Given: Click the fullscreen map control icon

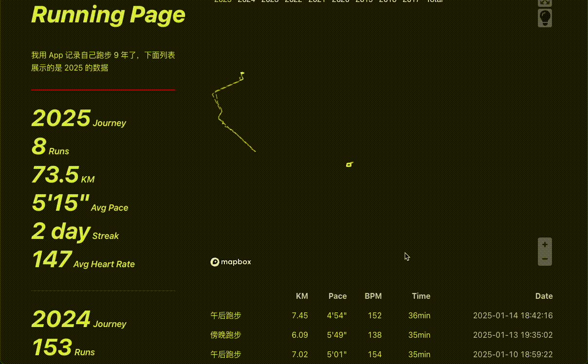Looking at the screenshot, I should point(545,2).
